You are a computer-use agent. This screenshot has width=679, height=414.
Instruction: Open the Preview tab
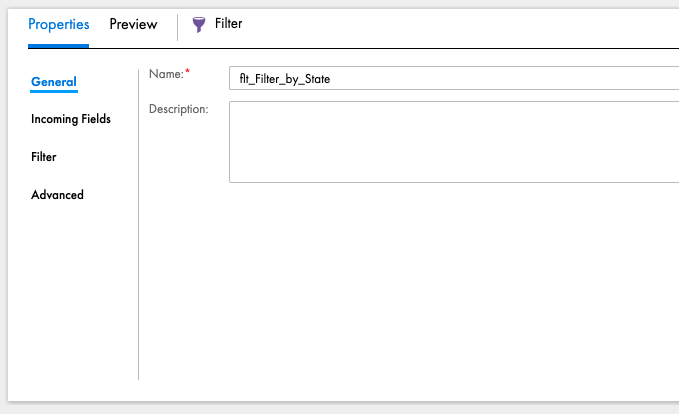coord(133,24)
